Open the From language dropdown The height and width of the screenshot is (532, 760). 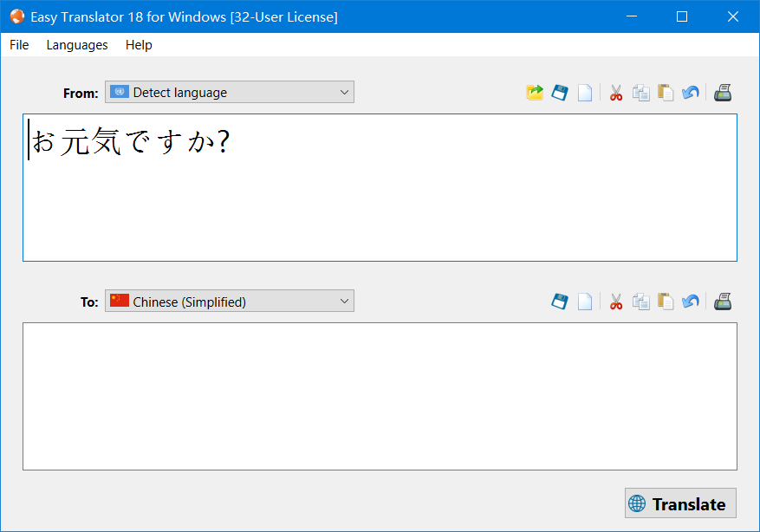(x=230, y=92)
